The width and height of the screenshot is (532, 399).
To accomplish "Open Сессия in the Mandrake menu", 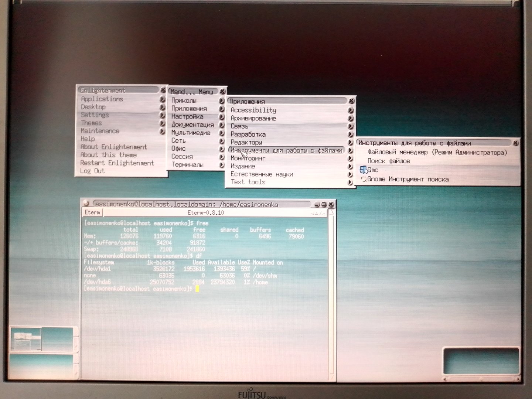I will pos(182,157).
